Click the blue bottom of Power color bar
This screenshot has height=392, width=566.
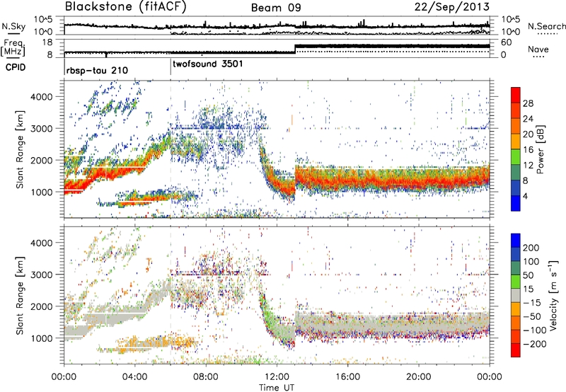(516, 203)
